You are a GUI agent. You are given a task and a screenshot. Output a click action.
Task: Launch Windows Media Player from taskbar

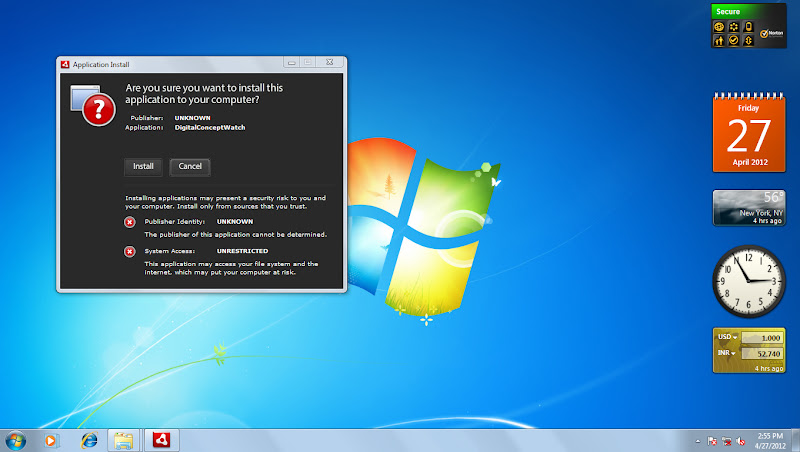[x=51, y=440]
